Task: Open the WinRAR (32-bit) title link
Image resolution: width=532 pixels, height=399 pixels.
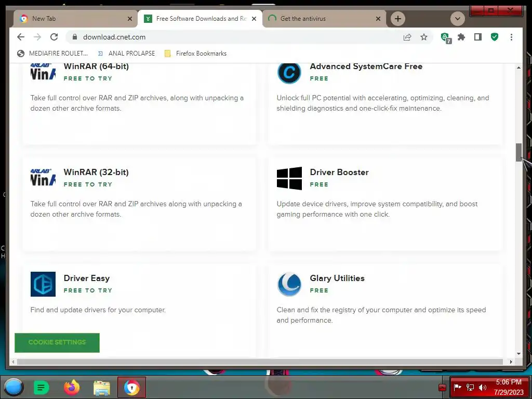Action: click(96, 172)
